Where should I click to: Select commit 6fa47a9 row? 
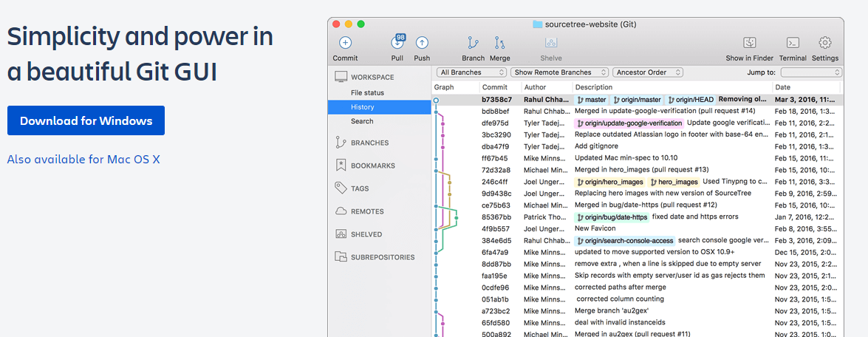(x=638, y=252)
